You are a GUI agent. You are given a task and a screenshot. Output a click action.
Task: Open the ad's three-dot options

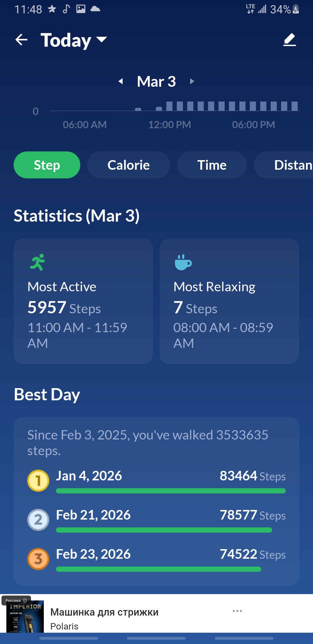pos(237,611)
